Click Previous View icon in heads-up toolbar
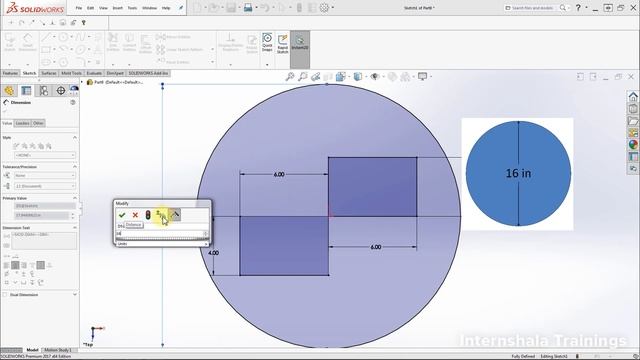 pyautogui.click(x=315, y=76)
